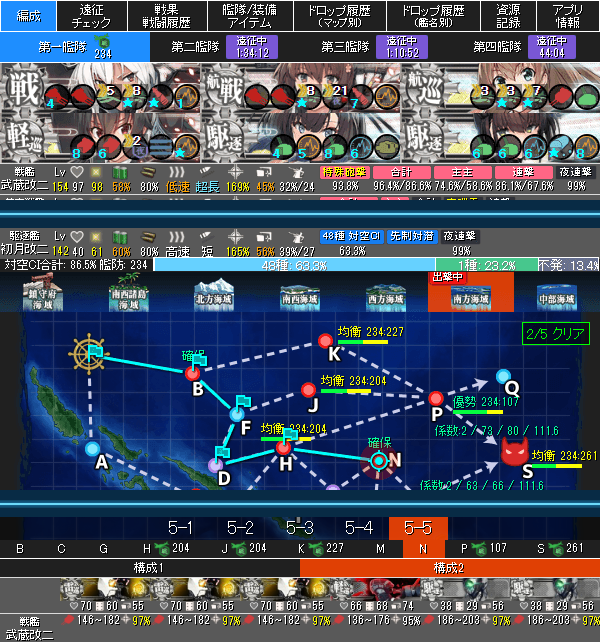
Task: Click the 軽巡 light cruiser type badge
Action: pyautogui.click(x=23, y=138)
